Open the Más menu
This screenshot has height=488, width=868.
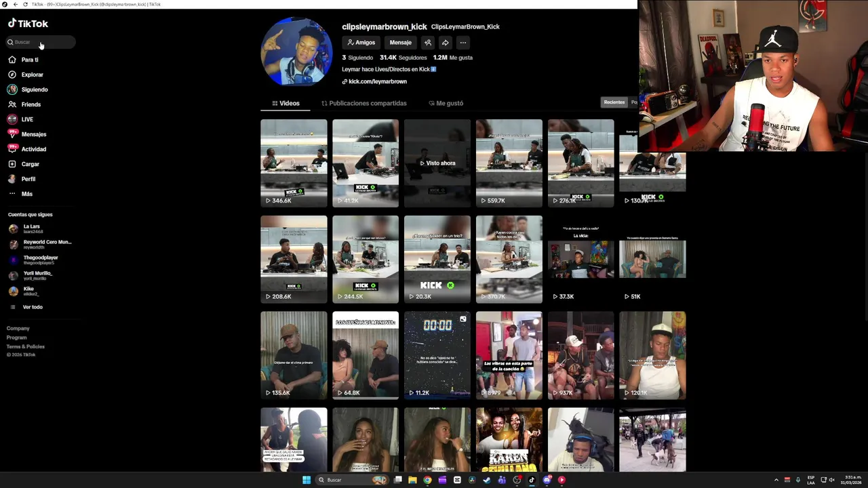[20, 194]
